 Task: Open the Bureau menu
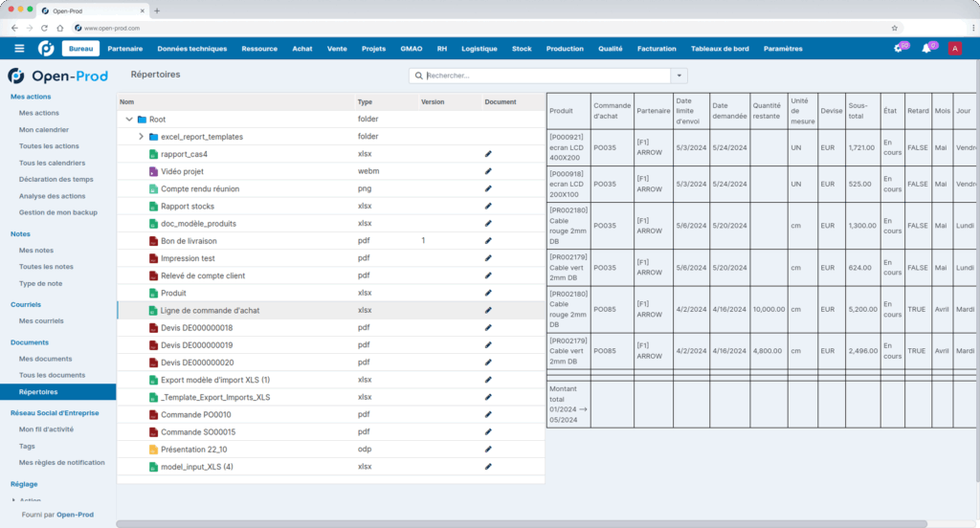(x=80, y=49)
